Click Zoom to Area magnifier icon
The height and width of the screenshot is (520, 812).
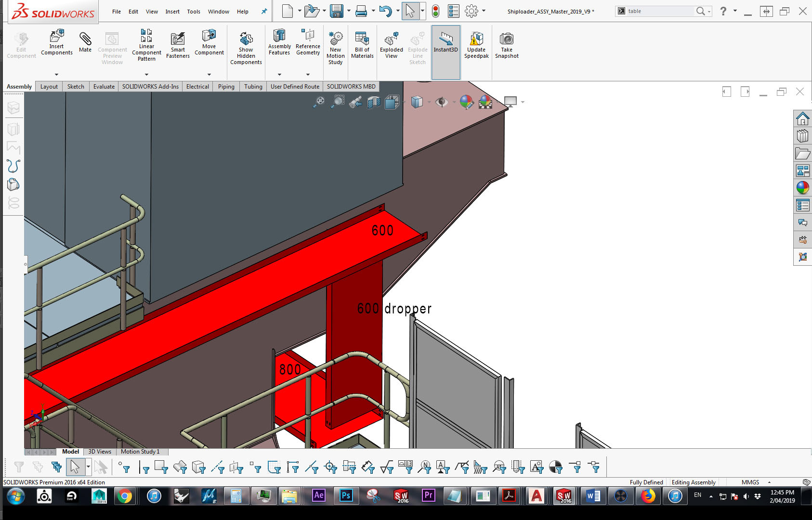(x=339, y=102)
